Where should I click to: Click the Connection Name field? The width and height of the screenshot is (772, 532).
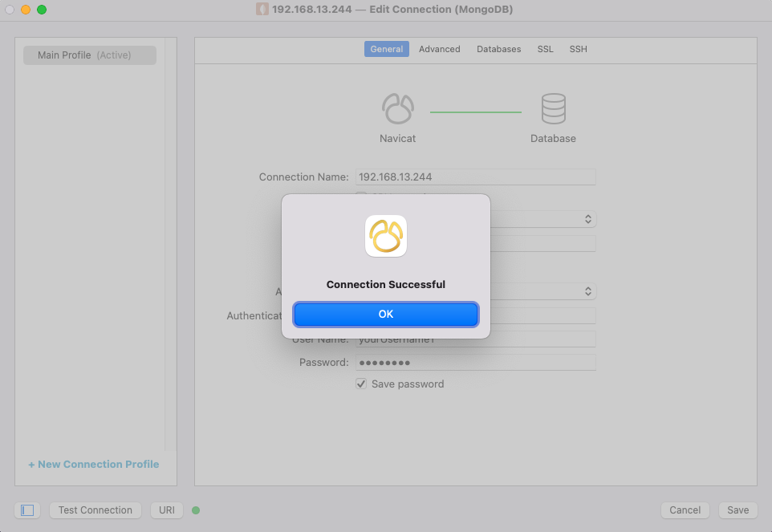476,177
